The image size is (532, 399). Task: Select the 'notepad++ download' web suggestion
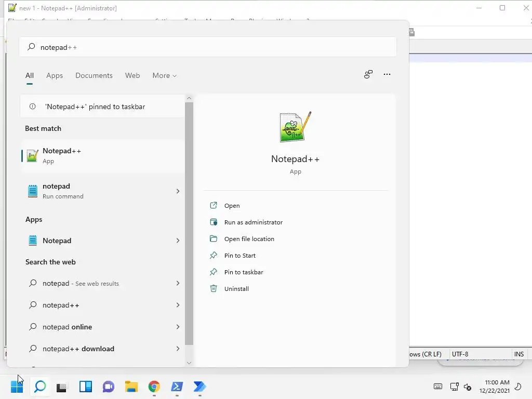[102, 349]
